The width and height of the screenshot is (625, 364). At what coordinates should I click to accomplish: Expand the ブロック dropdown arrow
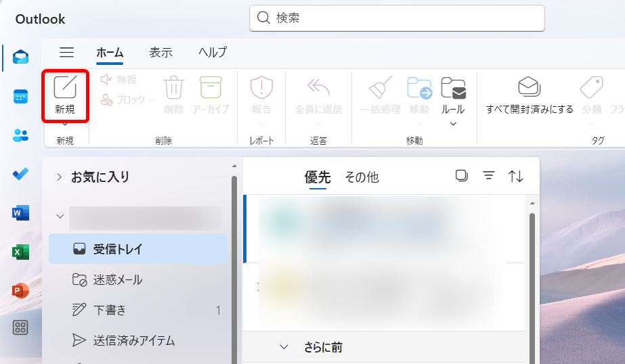[x=152, y=99]
